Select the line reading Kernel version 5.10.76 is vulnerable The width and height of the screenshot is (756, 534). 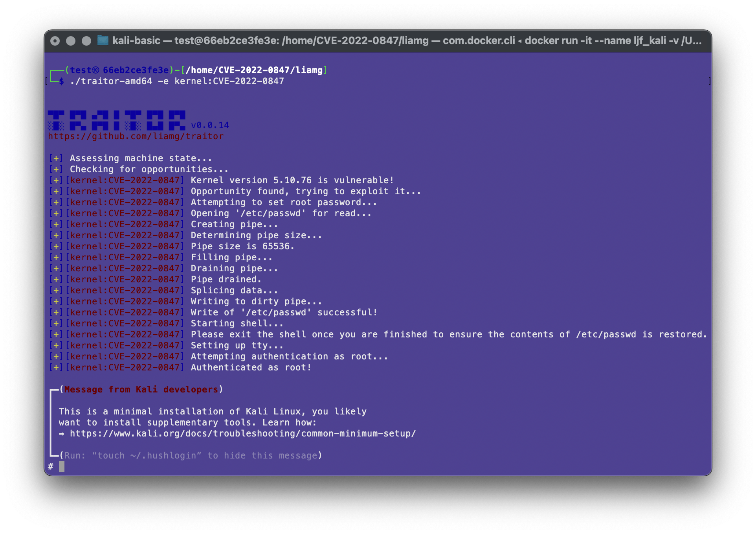tap(292, 180)
